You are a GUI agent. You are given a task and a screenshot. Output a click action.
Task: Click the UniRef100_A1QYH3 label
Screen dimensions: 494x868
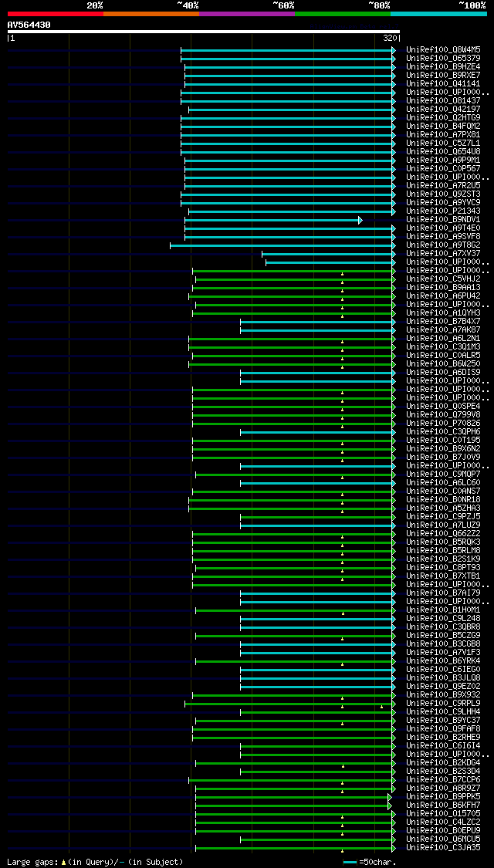pos(443,312)
